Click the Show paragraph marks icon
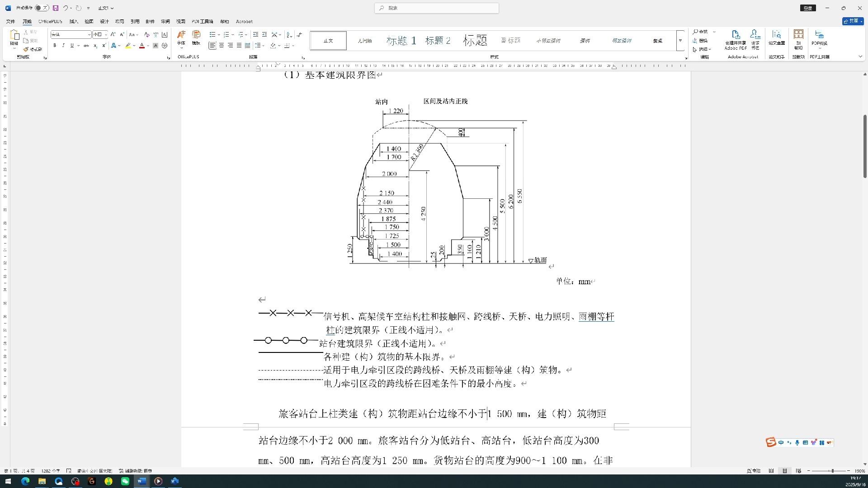Screen dimensions: 868x488 coord(299,34)
